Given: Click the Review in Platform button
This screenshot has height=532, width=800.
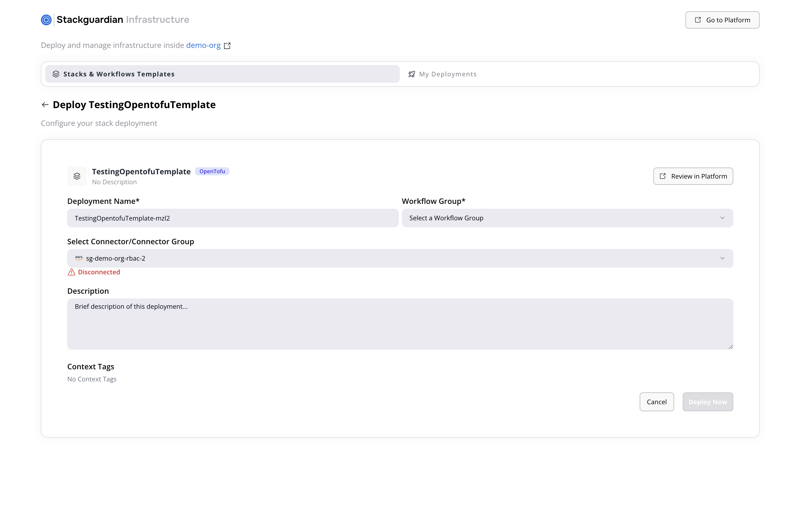Looking at the screenshot, I should click(x=693, y=176).
